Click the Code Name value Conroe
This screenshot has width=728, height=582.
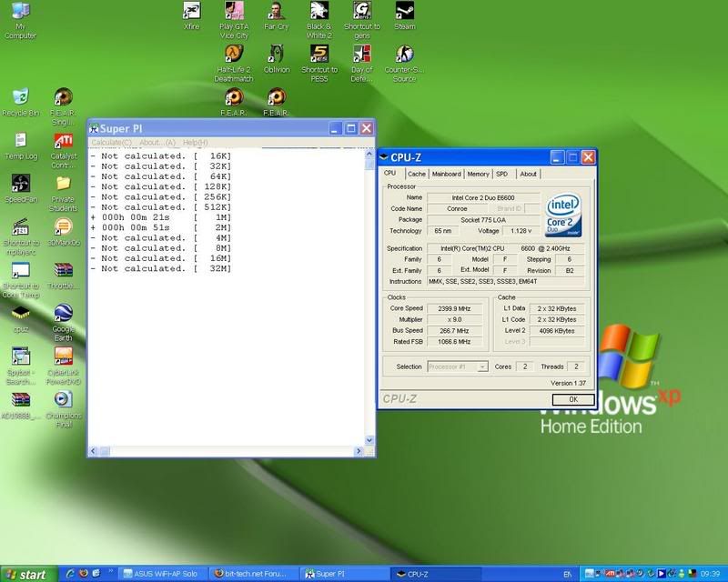pyautogui.click(x=457, y=209)
